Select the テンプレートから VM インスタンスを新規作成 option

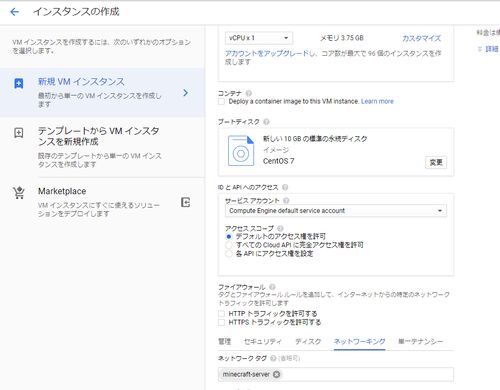click(98, 136)
